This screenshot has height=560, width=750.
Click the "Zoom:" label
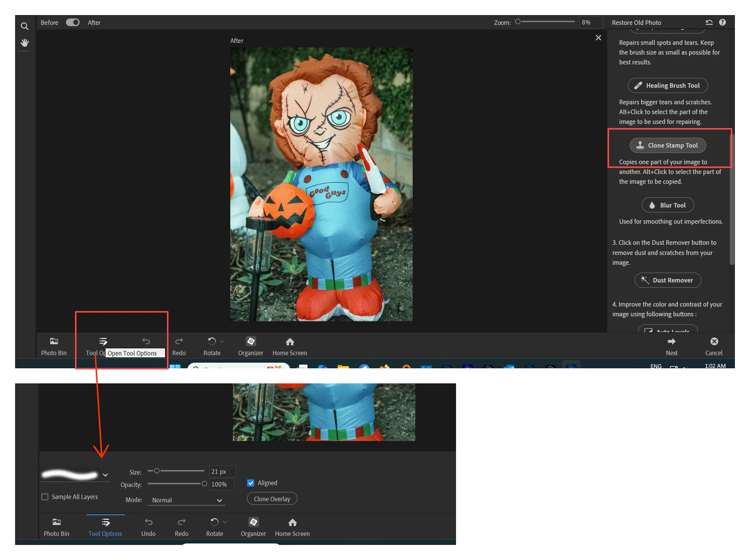(x=502, y=23)
